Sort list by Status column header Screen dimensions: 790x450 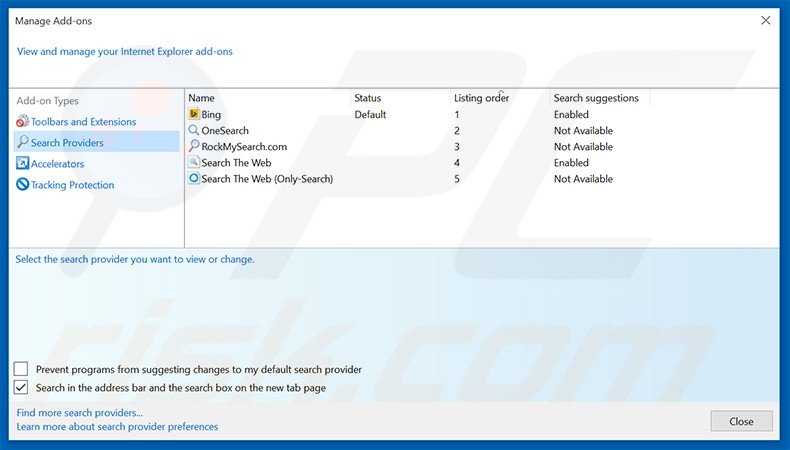click(x=368, y=98)
